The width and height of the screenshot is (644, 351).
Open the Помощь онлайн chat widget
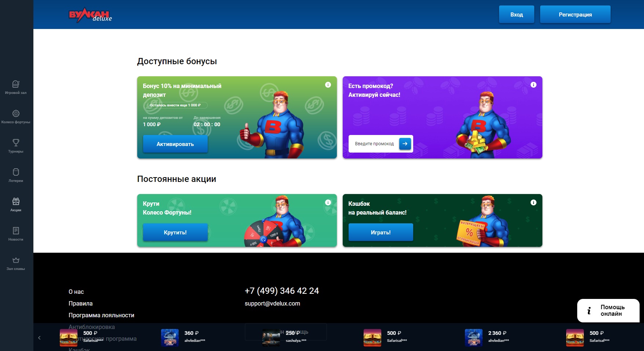pos(608,310)
